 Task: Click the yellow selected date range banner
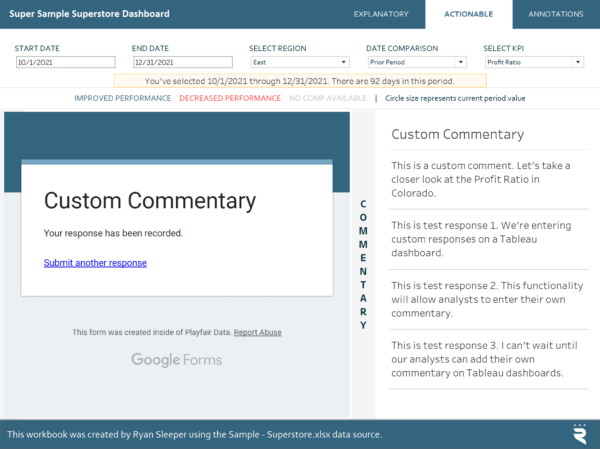click(x=299, y=79)
